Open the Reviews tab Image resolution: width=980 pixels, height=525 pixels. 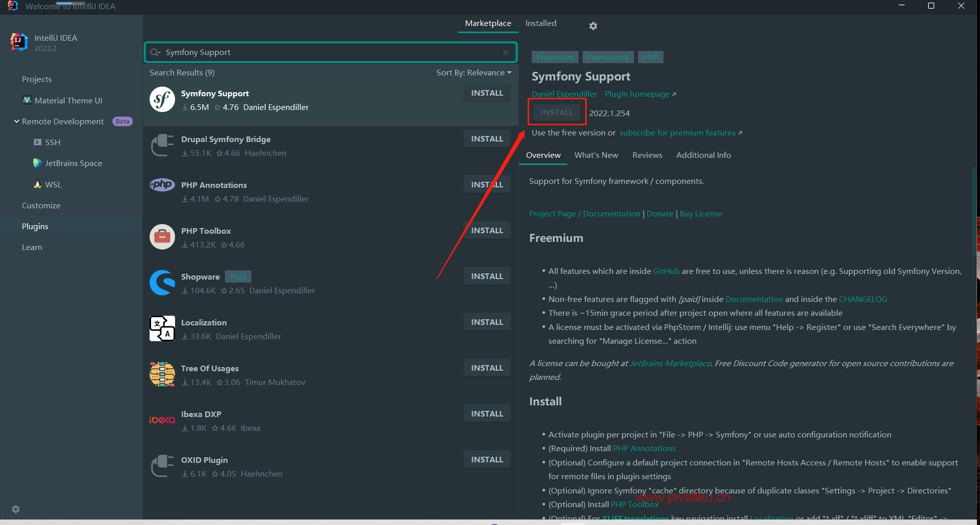pyautogui.click(x=647, y=155)
